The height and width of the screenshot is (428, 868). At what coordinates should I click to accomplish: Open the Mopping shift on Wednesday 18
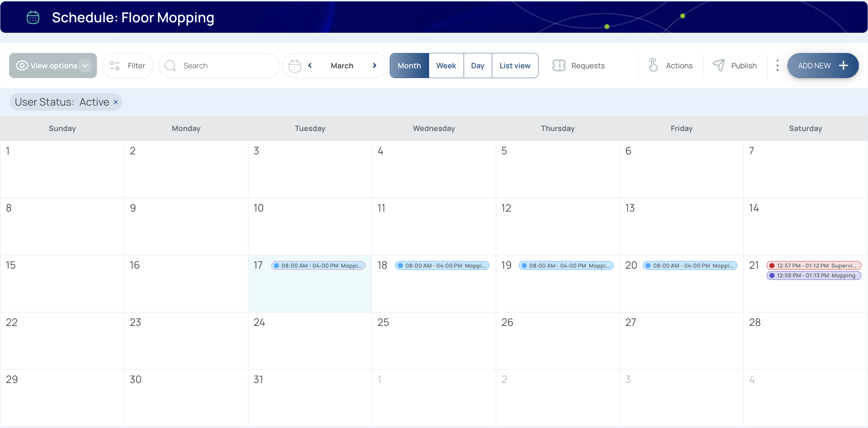tap(442, 266)
